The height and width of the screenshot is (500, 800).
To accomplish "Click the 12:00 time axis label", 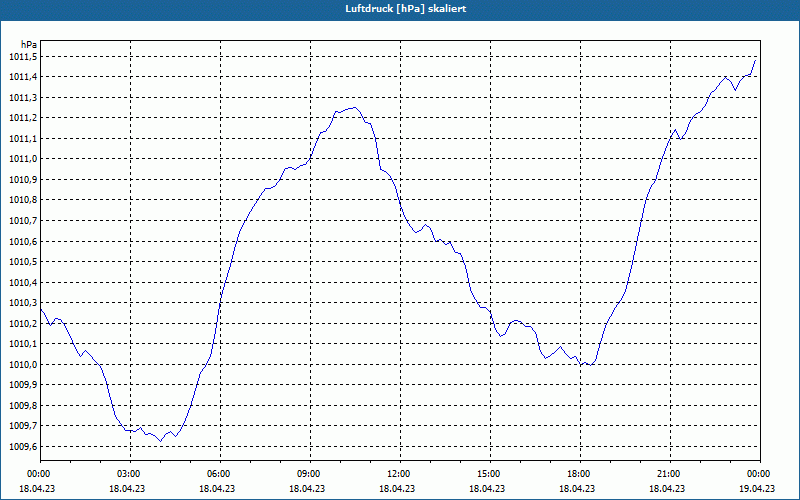I will pyautogui.click(x=400, y=474).
